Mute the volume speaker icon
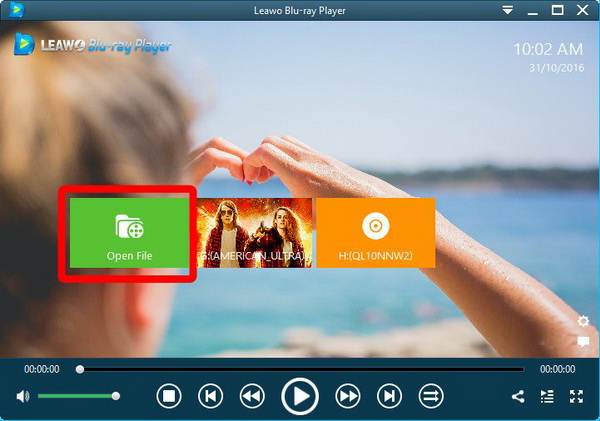The width and height of the screenshot is (600, 421). 23,397
